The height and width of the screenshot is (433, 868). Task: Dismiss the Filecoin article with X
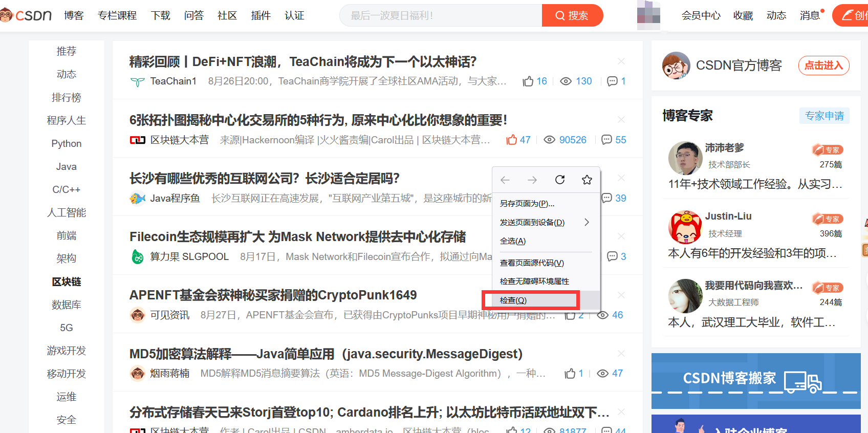[x=621, y=236]
